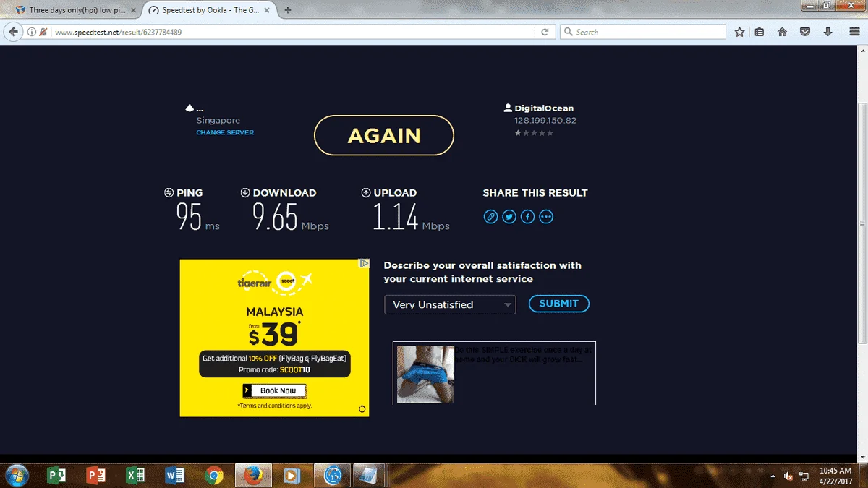This screenshot has height=488, width=868.
Task: Focus the Firefox Search box
Action: tap(642, 32)
